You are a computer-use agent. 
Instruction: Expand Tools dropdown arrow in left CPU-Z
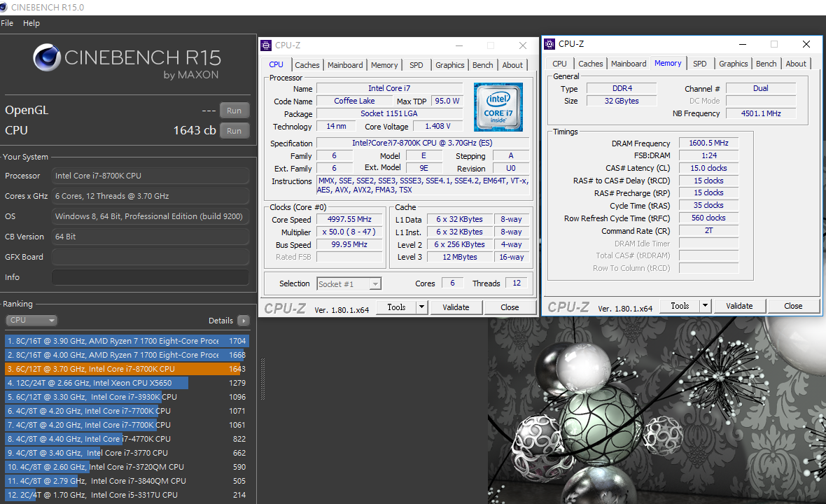pyautogui.click(x=421, y=307)
